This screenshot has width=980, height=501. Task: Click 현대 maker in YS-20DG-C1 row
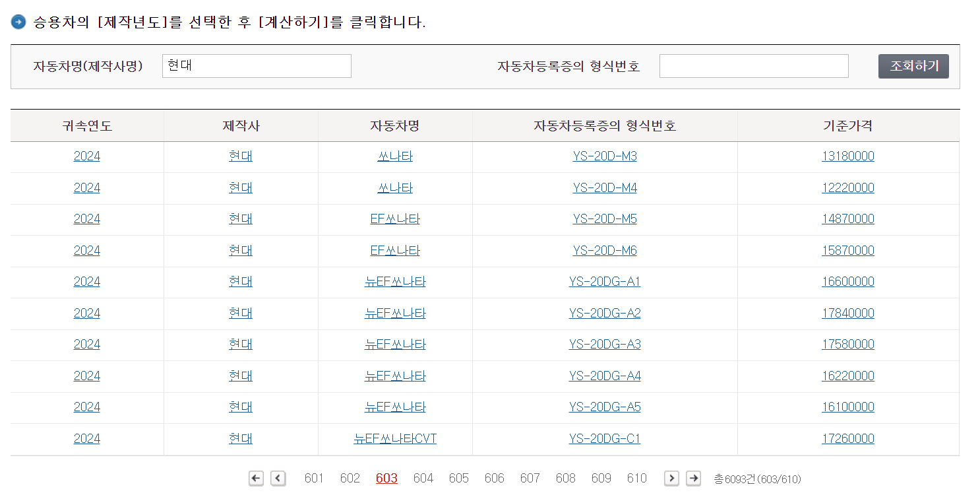[x=241, y=439]
